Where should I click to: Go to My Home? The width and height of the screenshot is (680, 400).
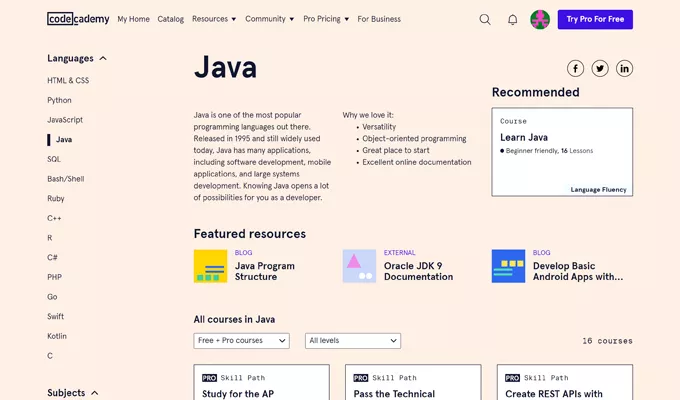point(133,19)
